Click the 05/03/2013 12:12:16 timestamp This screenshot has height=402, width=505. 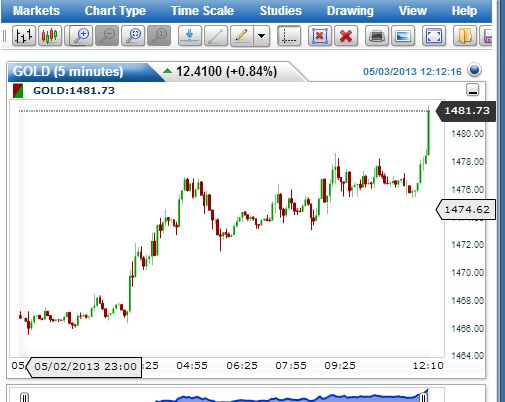[412, 72]
